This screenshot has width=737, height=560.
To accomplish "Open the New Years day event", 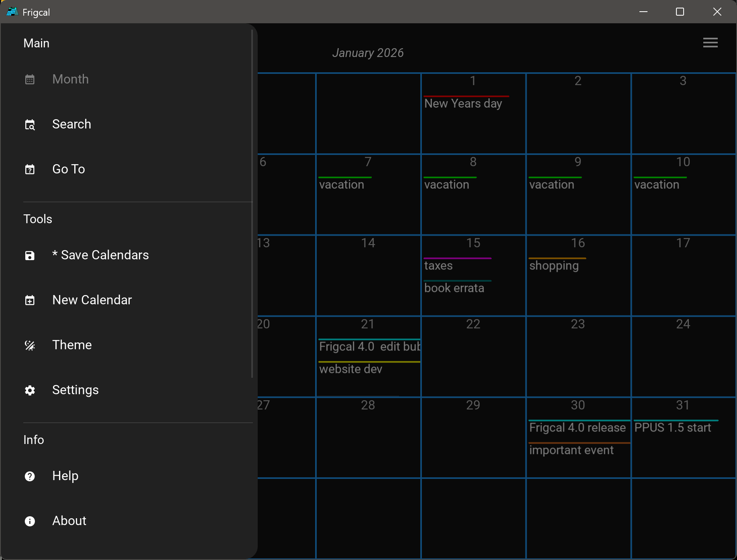I will [463, 104].
